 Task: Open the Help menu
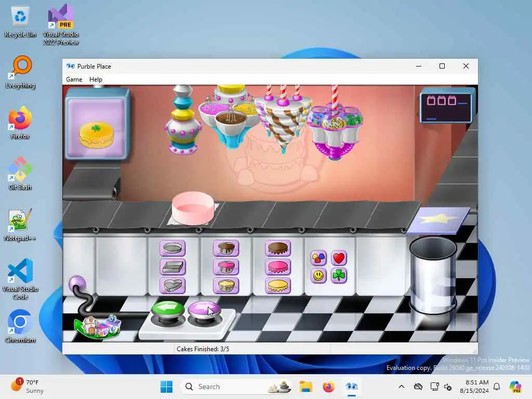pyautogui.click(x=96, y=79)
